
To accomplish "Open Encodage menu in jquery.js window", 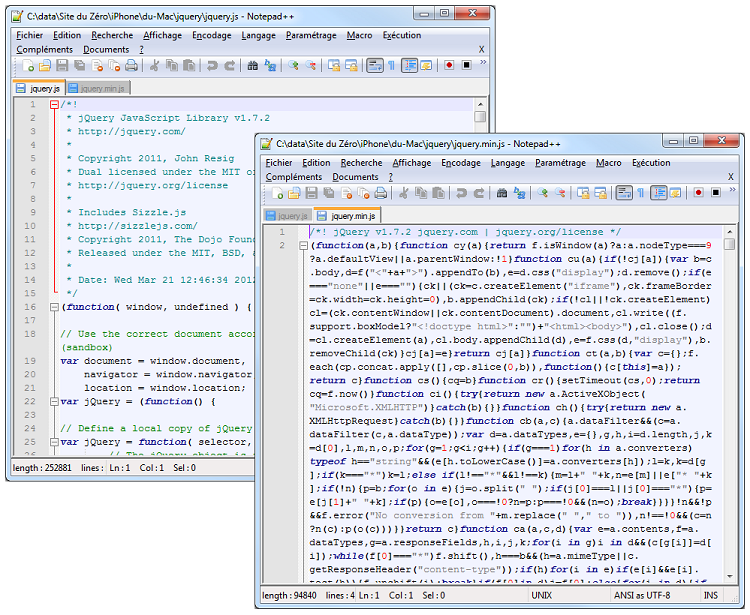I will point(212,35).
